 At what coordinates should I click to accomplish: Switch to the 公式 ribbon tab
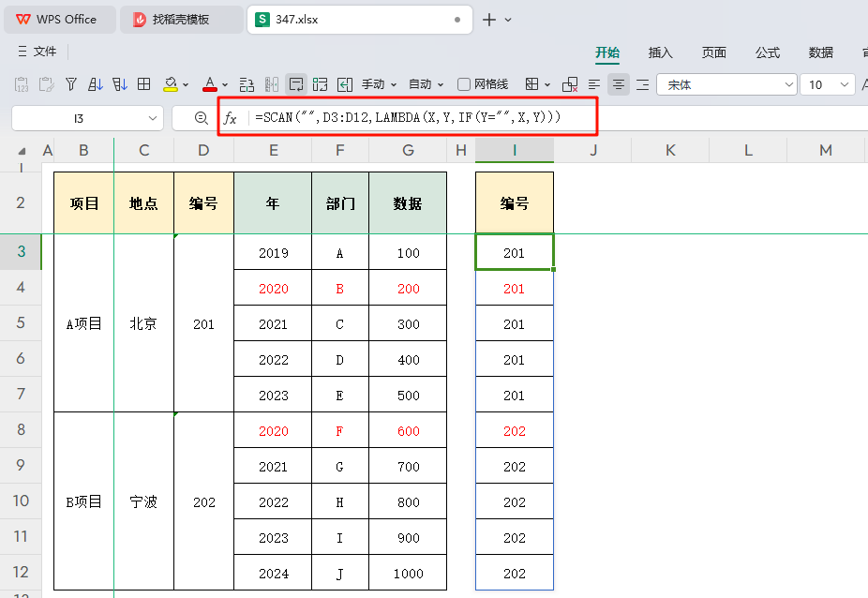click(768, 52)
